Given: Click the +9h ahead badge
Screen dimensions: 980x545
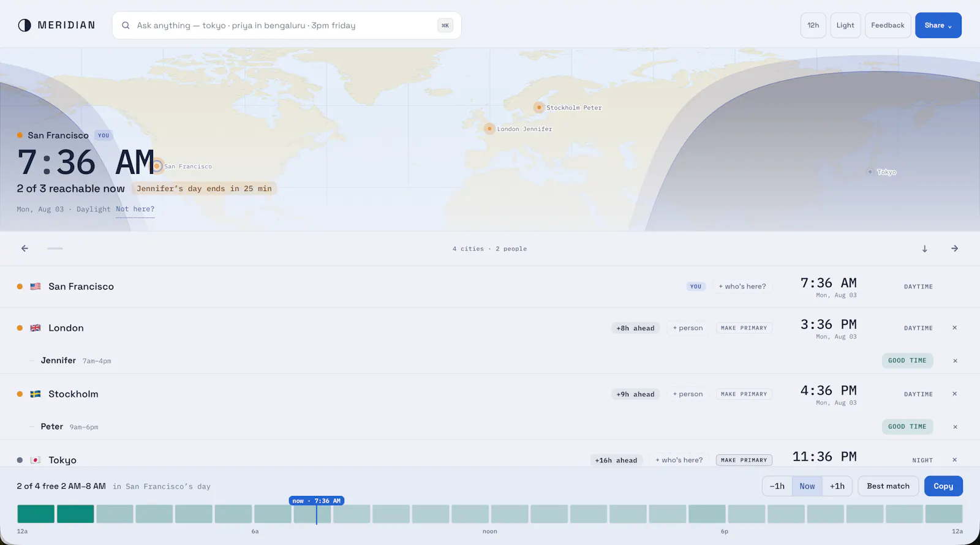Looking at the screenshot, I should click(x=635, y=394).
